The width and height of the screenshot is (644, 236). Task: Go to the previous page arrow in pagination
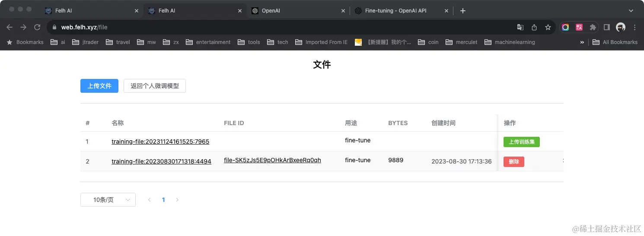(x=150, y=200)
